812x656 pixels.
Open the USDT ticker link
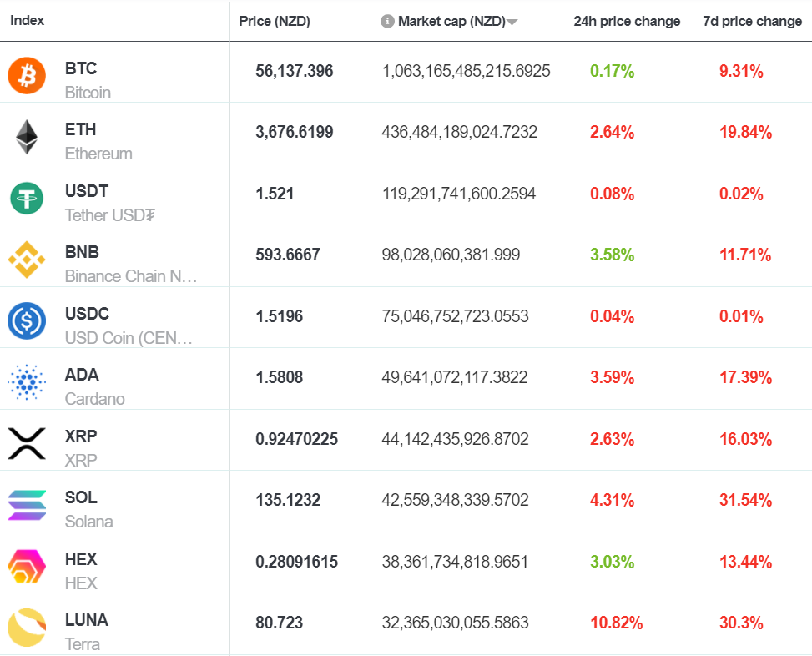[x=87, y=191]
